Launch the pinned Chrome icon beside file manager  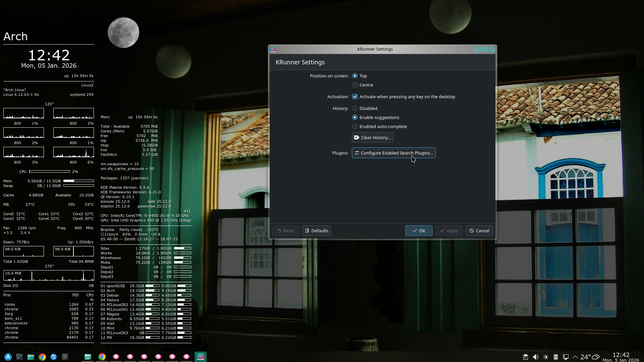tap(42, 357)
